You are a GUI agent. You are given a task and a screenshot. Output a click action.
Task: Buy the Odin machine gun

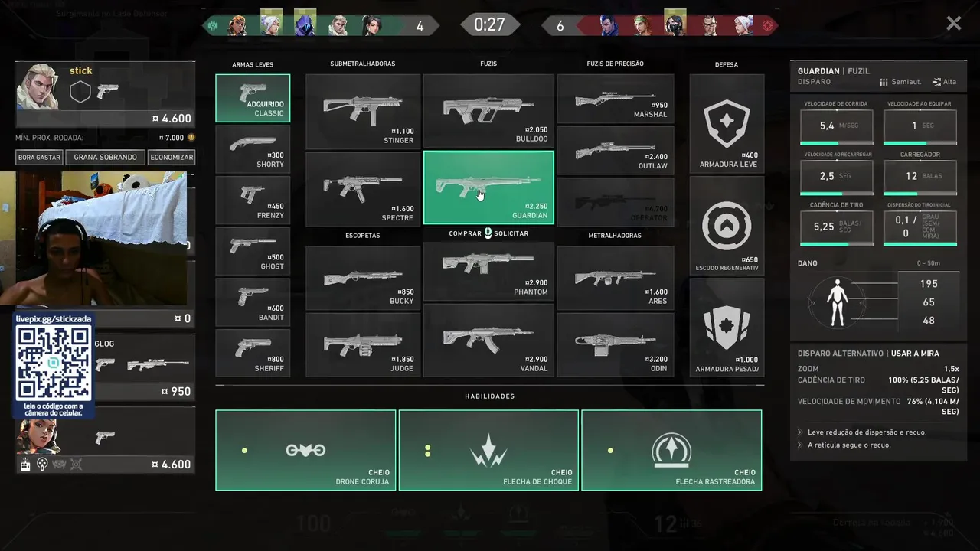tap(616, 345)
